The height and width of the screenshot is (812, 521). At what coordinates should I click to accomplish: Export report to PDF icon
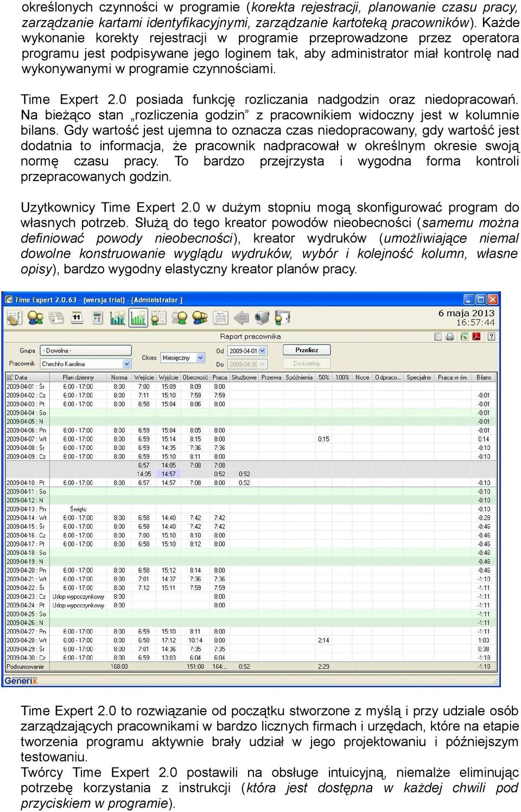click(476, 336)
